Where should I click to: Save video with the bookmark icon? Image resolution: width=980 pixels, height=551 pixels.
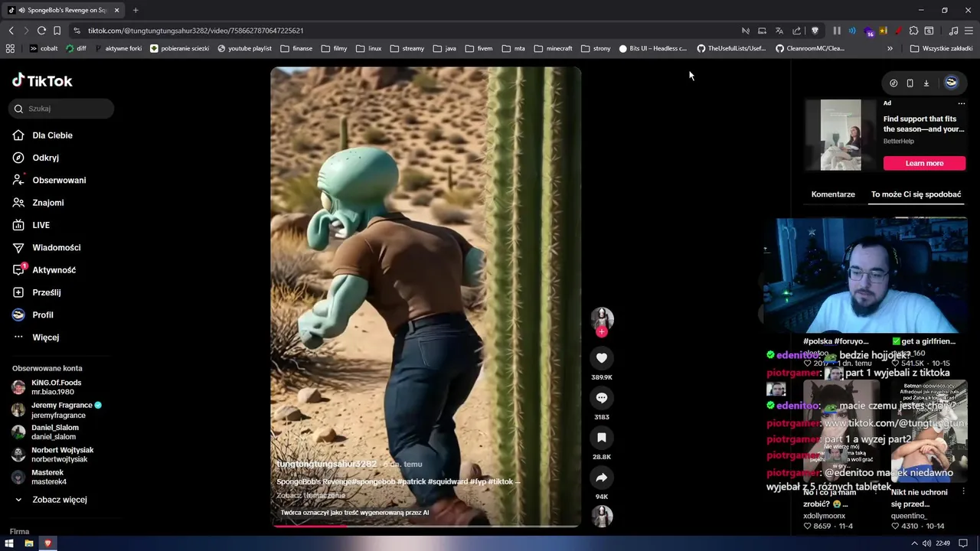click(602, 438)
